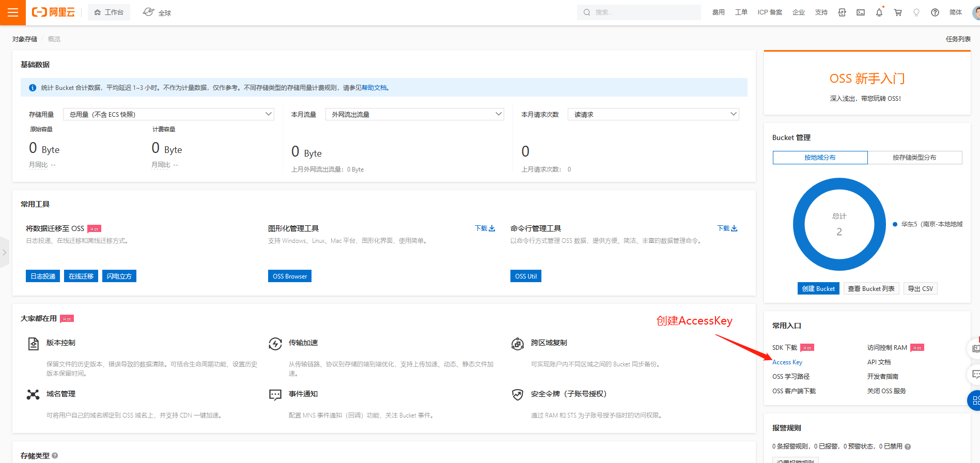
Task: Click the 关闭 OSS 服务 link
Action: tap(886, 391)
